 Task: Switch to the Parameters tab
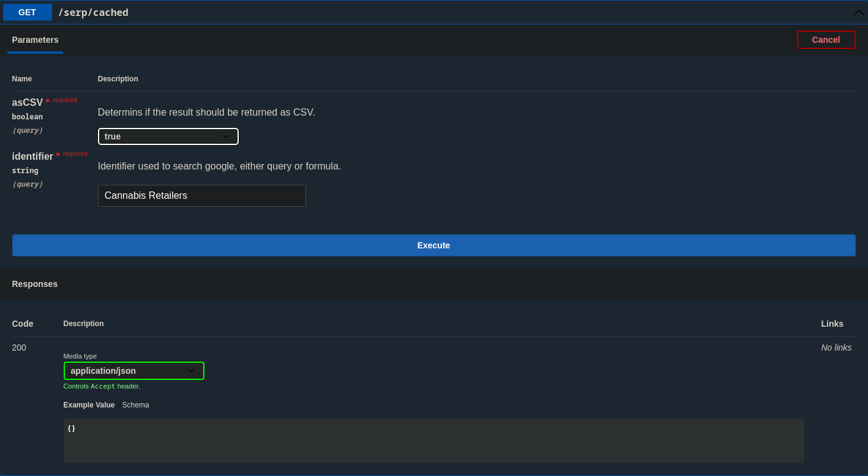[x=35, y=40]
